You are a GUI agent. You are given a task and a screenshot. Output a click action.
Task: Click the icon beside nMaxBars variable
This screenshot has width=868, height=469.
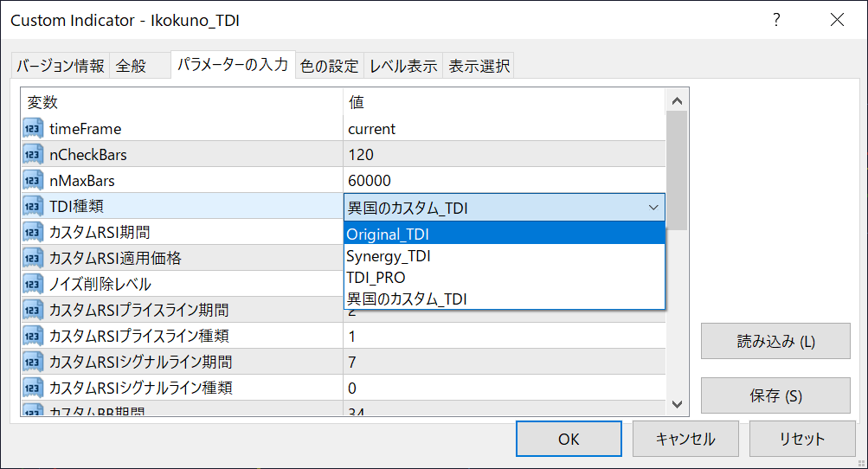pos(33,181)
